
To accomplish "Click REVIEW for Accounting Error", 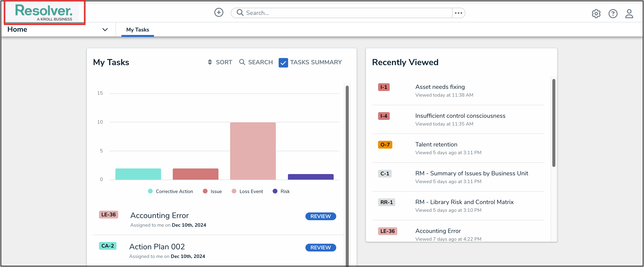I will click(x=320, y=216).
